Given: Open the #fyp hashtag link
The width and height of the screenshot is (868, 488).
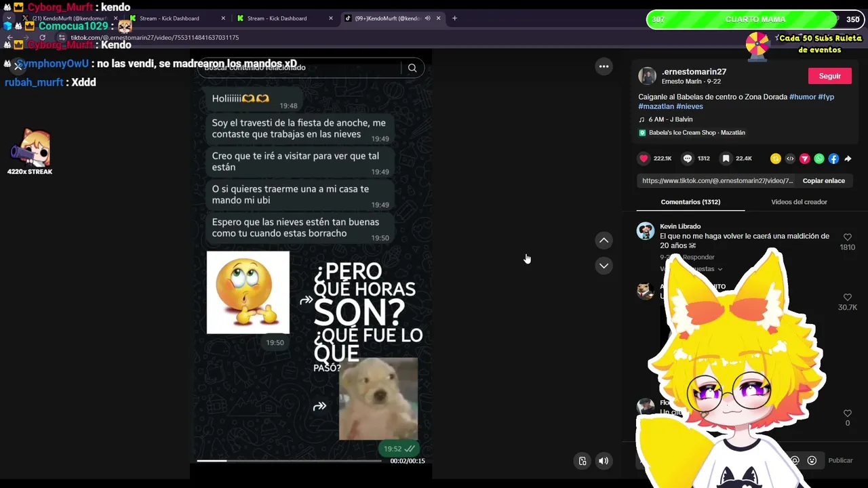Looking at the screenshot, I should coord(826,97).
